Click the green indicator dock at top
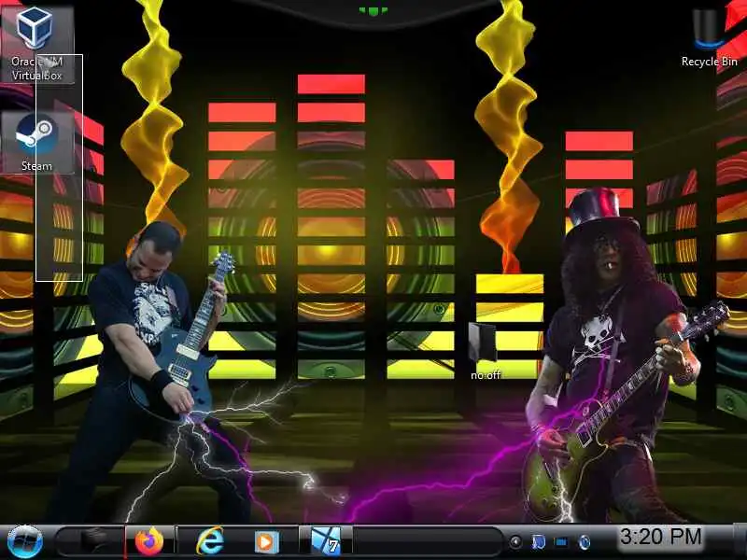 pos(373,10)
